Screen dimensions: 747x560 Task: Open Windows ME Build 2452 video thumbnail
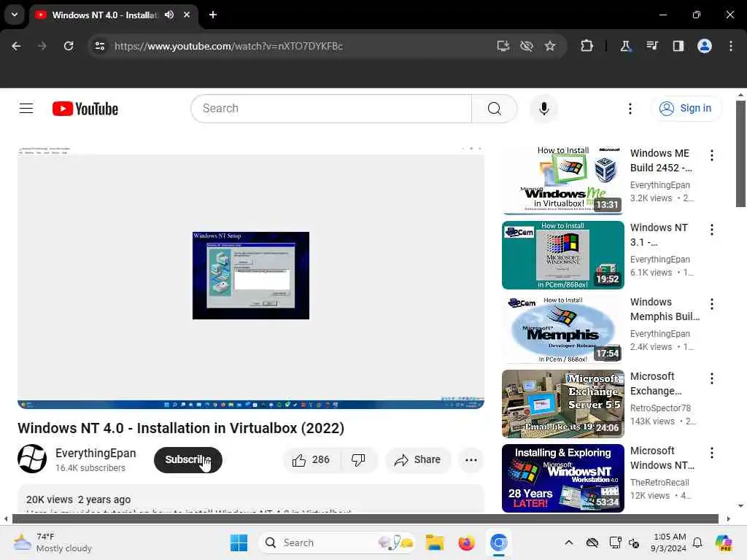click(562, 181)
